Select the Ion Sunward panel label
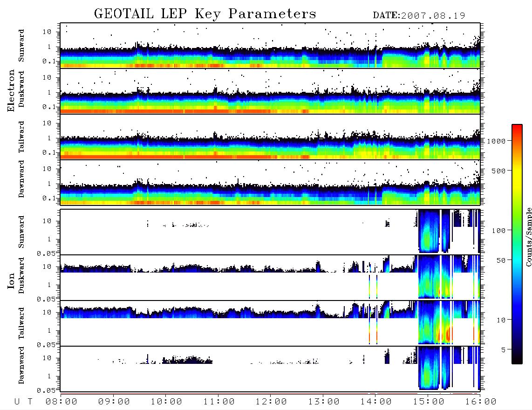 pos(21,232)
